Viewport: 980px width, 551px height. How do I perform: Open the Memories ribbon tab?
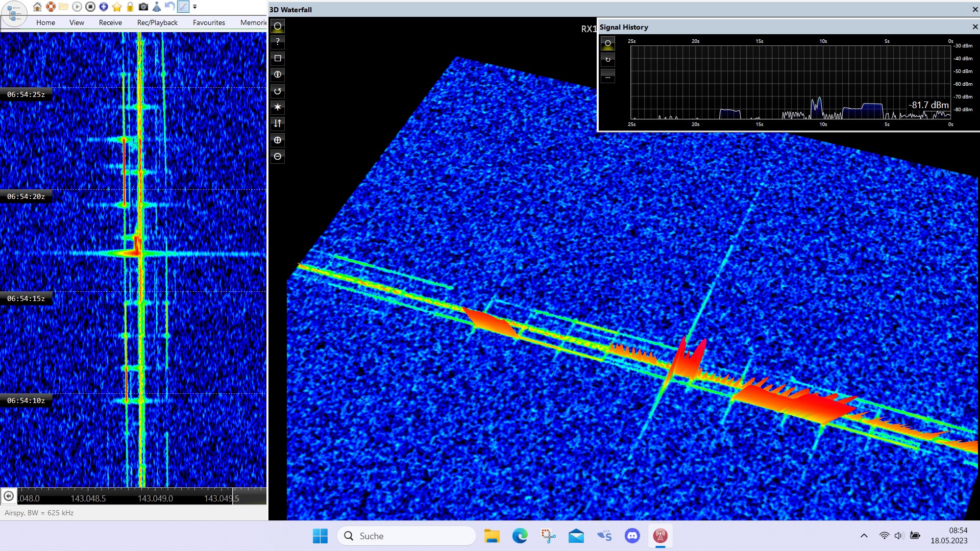[253, 22]
